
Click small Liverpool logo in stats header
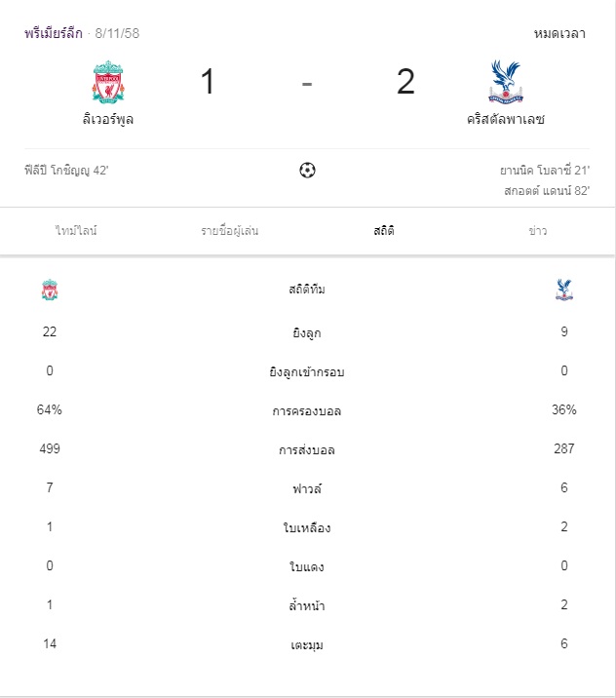(50, 290)
